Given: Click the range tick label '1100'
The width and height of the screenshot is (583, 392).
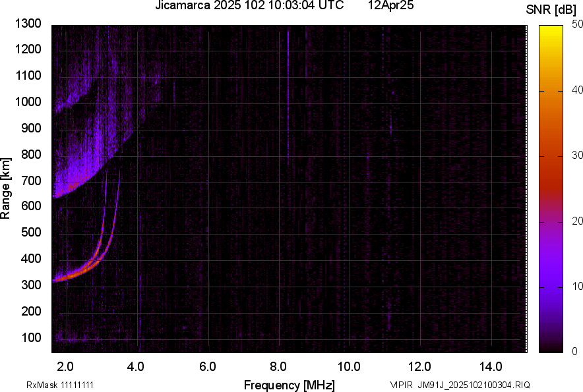Looking at the screenshot, I should 28,75.
